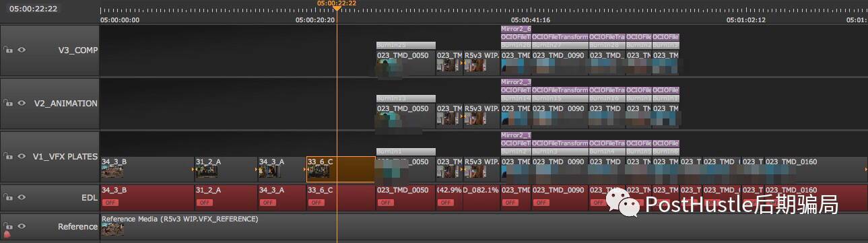Lock the V2_ANIMATION track
The height and width of the screenshot is (243, 868).
click(8, 103)
